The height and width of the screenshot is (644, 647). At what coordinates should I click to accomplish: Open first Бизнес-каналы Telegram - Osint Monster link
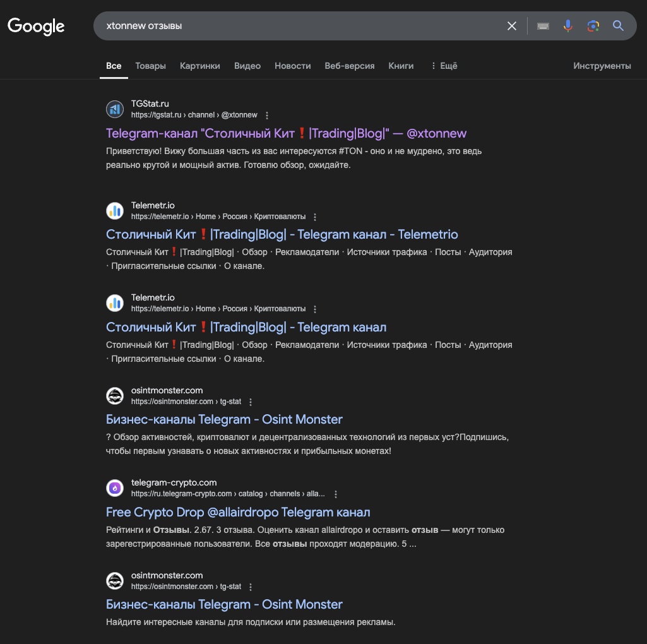(x=224, y=419)
